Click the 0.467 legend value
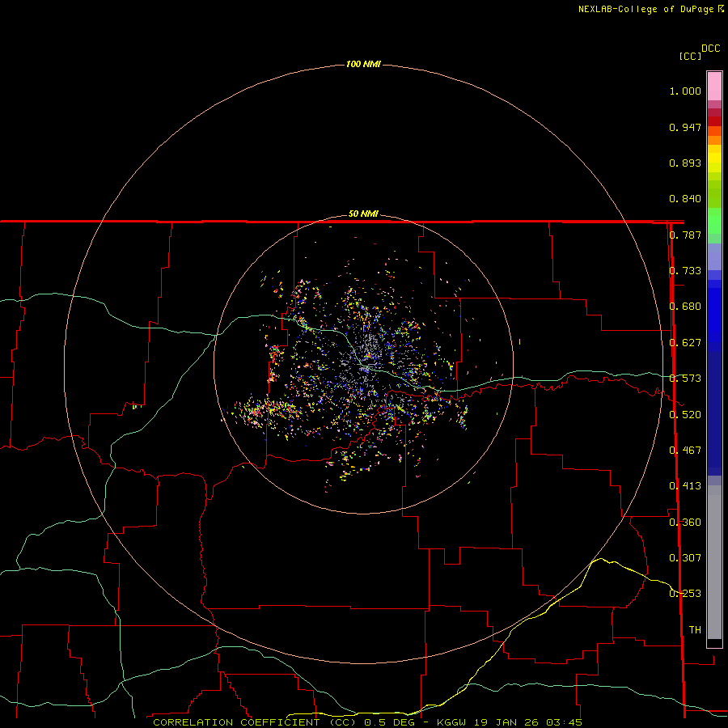 (685, 451)
